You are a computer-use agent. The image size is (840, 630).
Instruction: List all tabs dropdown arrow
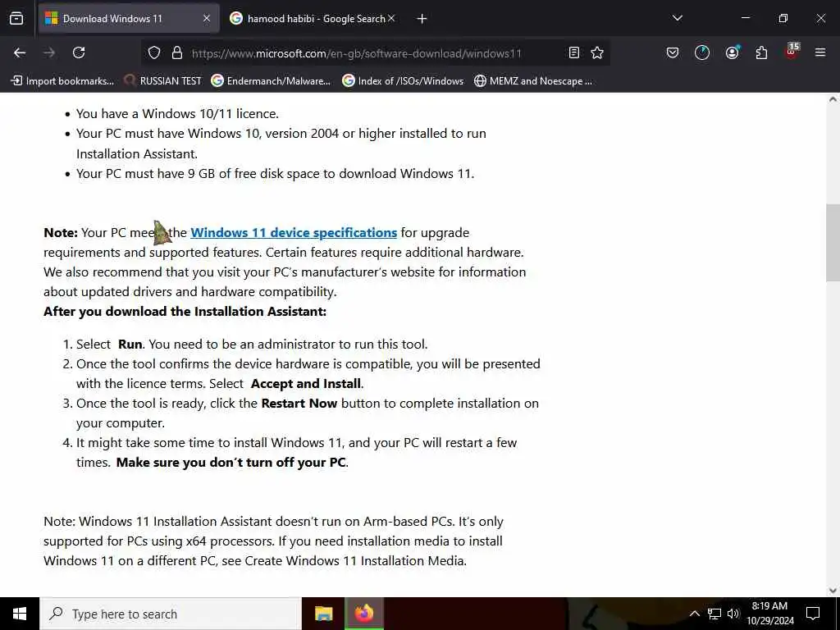[677, 18]
